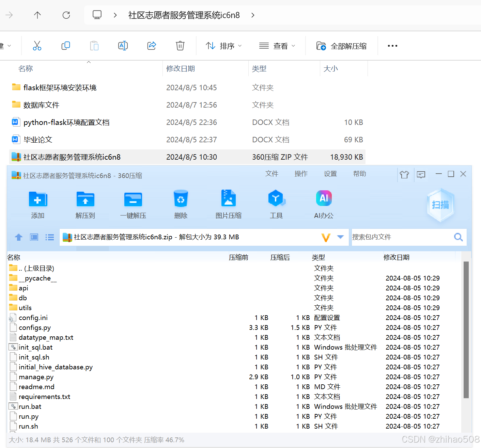
Task: Click the This PC monitor icon in address bar
Action: click(x=97, y=15)
